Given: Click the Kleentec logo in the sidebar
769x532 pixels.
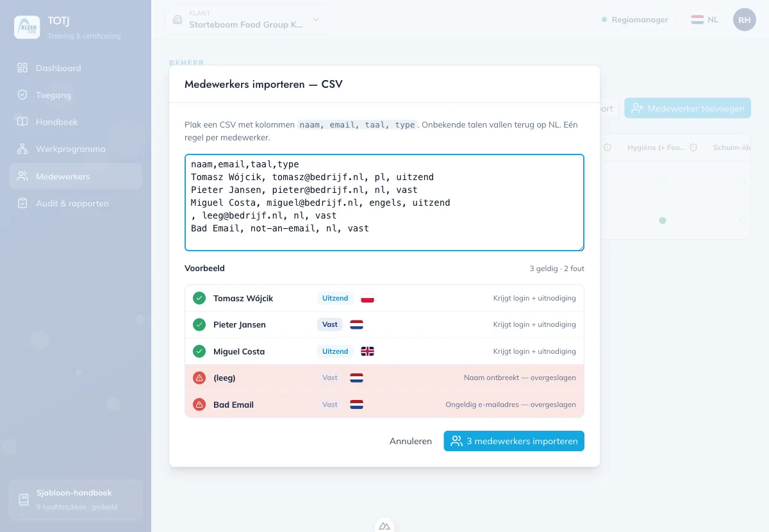Looking at the screenshot, I should click(27, 27).
